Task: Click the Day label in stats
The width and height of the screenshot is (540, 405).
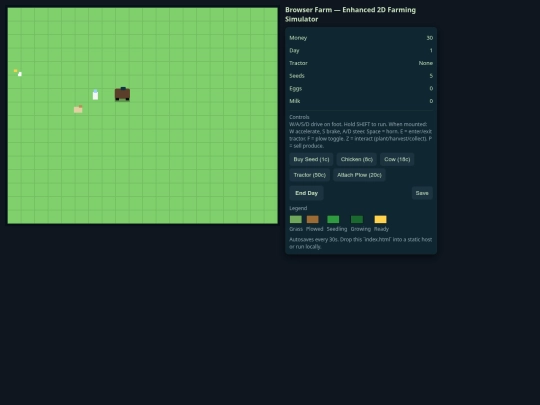Action: click(294, 51)
